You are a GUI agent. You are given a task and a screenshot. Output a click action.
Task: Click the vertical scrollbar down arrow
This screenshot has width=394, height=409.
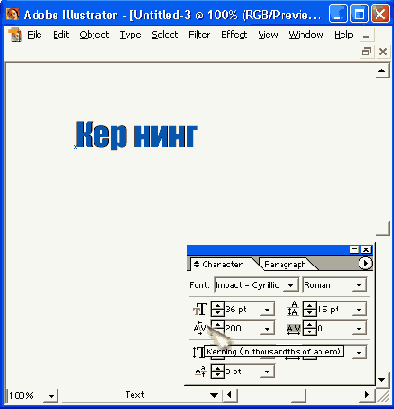click(x=382, y=380)
